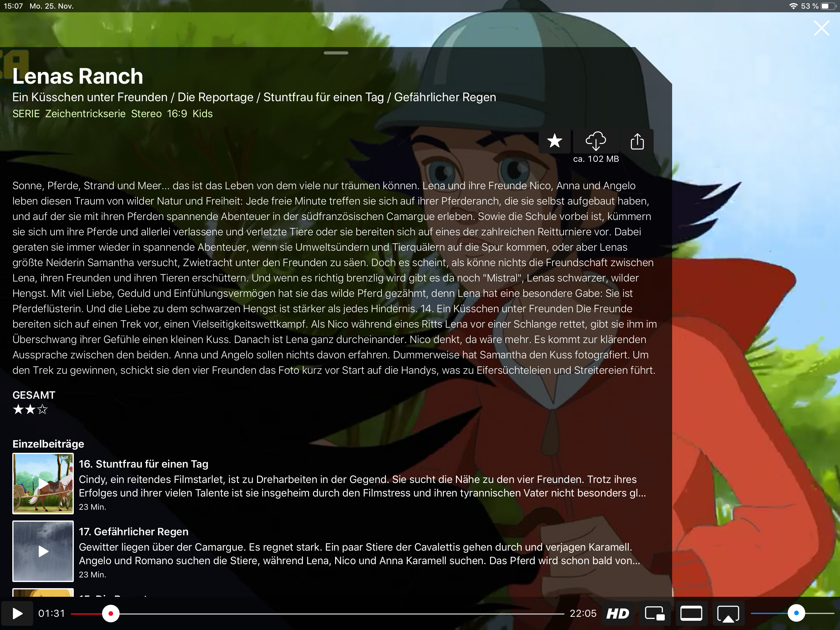The image size is (840, 630).
Task: Tap the episode subtitle line with Die Reportage
Action: tap(254, 97)
